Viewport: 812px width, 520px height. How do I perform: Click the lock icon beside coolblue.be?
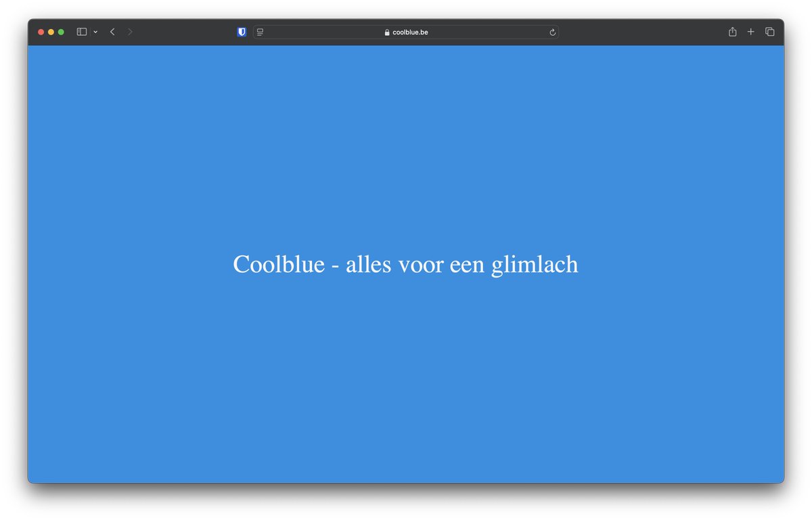click(387, 32)
